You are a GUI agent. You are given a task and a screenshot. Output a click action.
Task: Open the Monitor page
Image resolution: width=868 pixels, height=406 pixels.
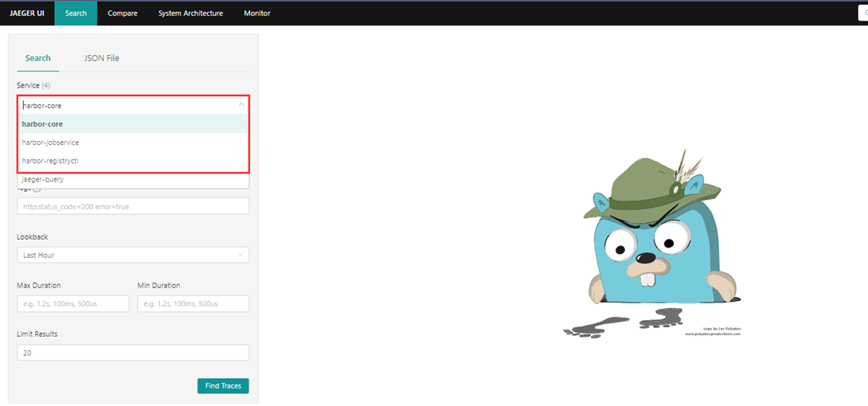click(257, 14)
